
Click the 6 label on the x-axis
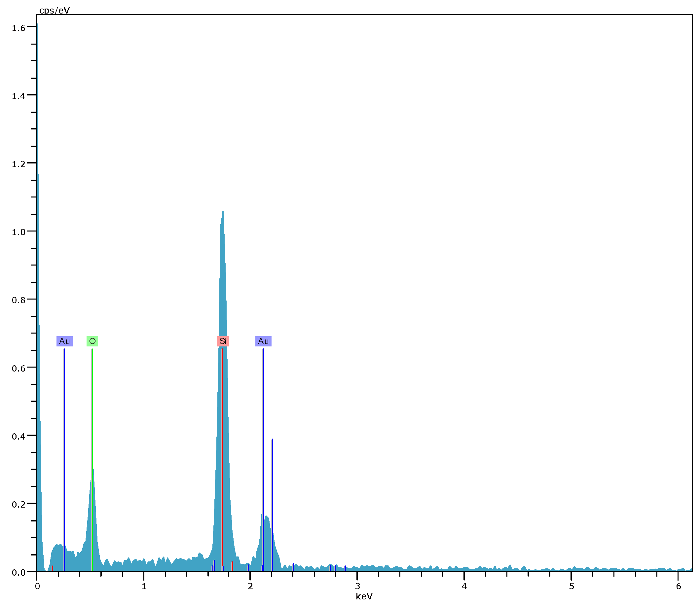[678, 586]
